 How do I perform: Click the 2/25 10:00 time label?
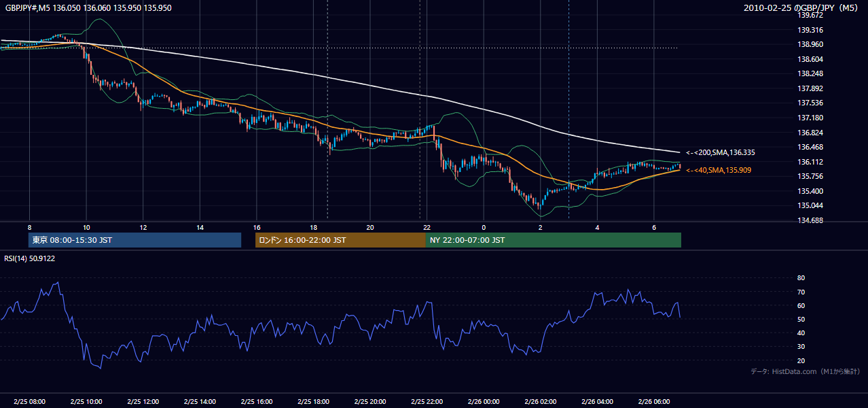(86, 402)
